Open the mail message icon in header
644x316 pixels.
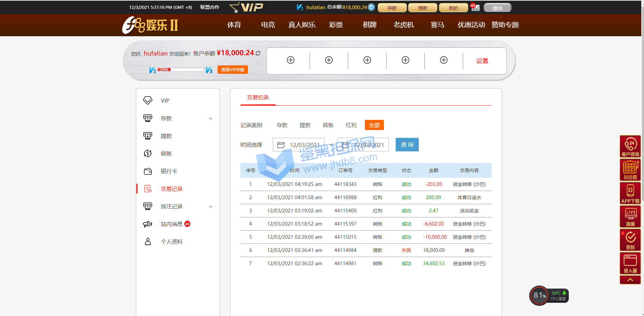pyautogui.click(x=476, y=7)
